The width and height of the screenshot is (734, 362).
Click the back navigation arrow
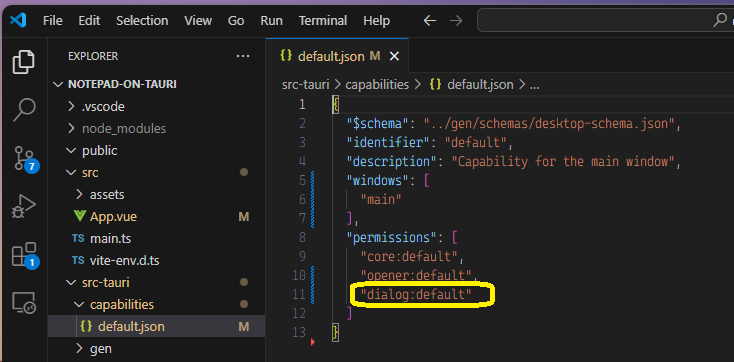(x=429, y=21)
